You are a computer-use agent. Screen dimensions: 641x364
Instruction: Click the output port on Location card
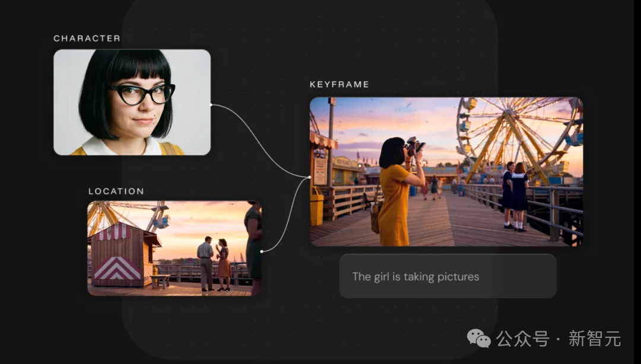(x=262, y=251)
